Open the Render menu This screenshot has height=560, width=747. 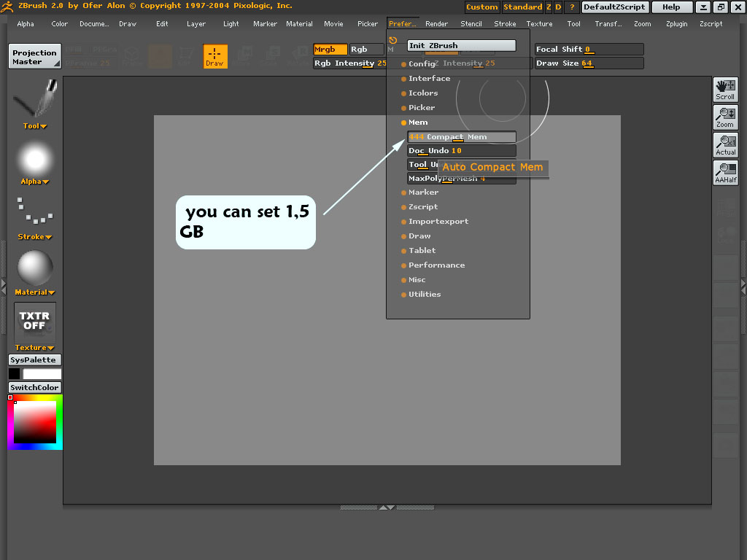[436, 24]
